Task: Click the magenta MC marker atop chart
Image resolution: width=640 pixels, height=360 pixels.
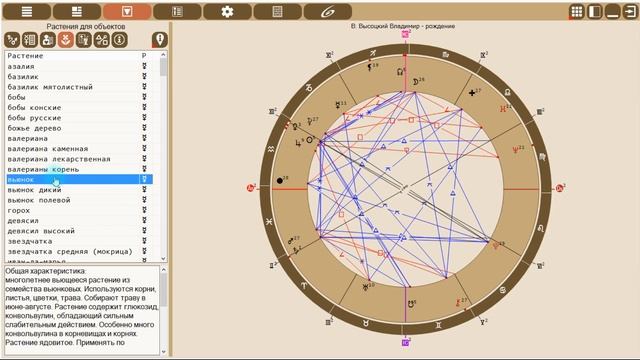Action: coord(406,34)
